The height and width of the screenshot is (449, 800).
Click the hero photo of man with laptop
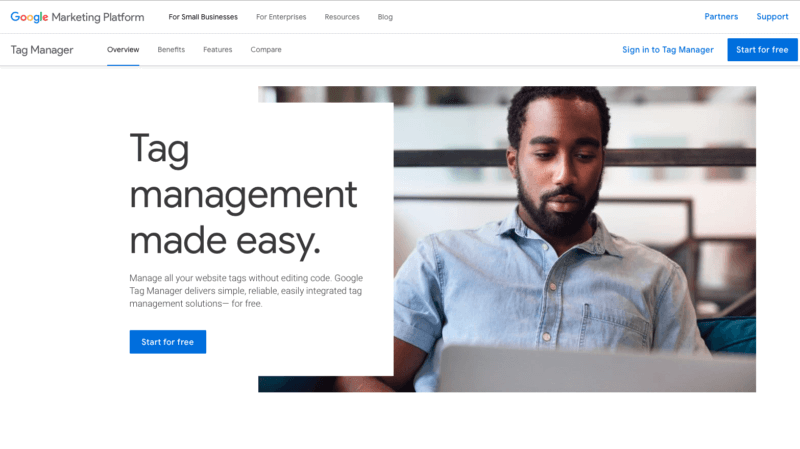point(574,239)
